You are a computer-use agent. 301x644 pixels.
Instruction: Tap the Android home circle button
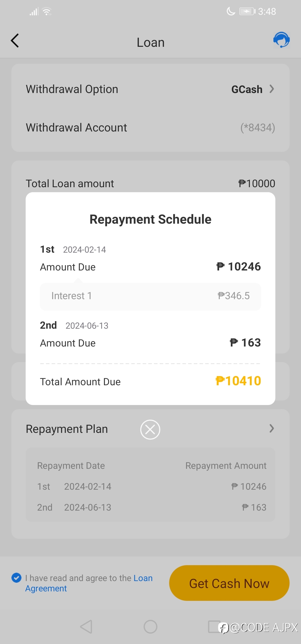click(x=151, y=627)
